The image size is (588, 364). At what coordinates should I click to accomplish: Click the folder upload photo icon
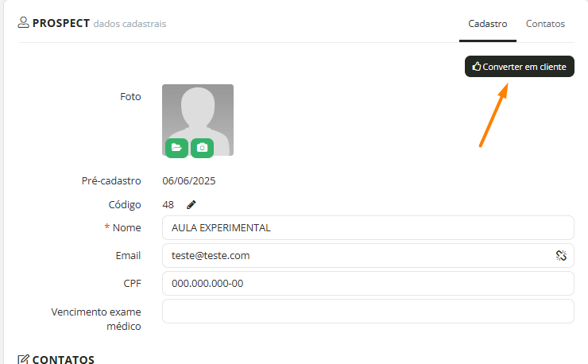click(x=176, y=148)
